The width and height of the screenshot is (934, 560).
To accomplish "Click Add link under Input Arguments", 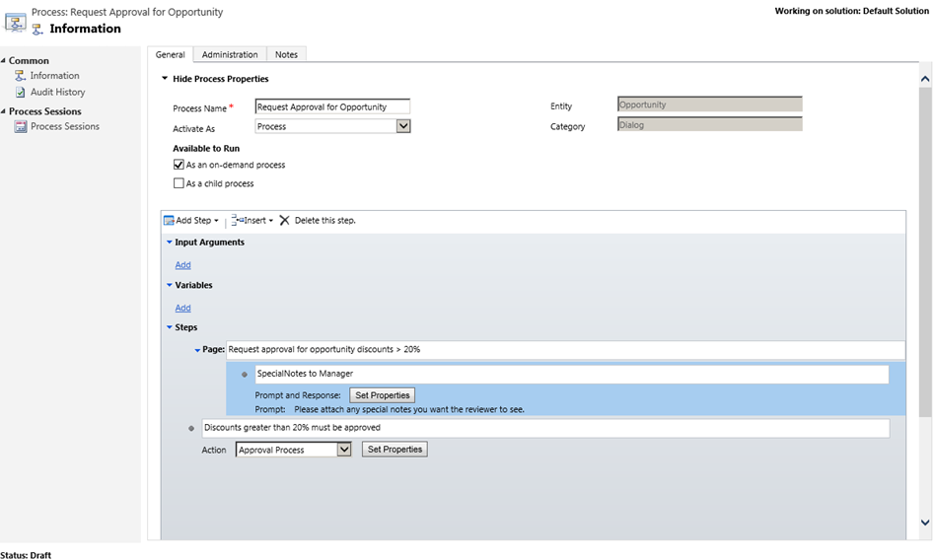I will [x=182, y=265].
